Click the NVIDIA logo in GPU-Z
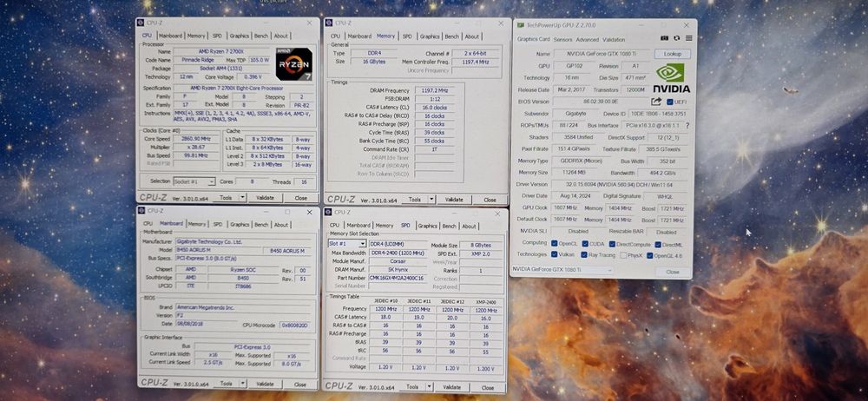Screen dimensions: 868x401 click(x=671, y=77)
